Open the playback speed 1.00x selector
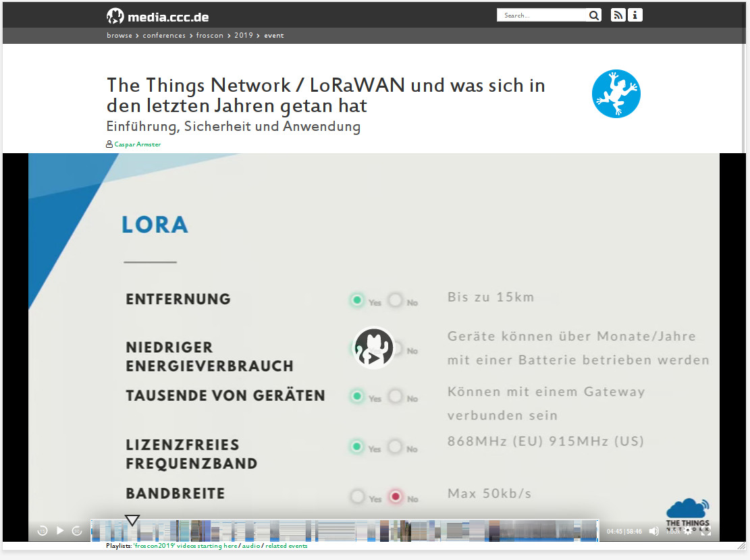This screenshot has width=750, height=560. pos(673,531)
